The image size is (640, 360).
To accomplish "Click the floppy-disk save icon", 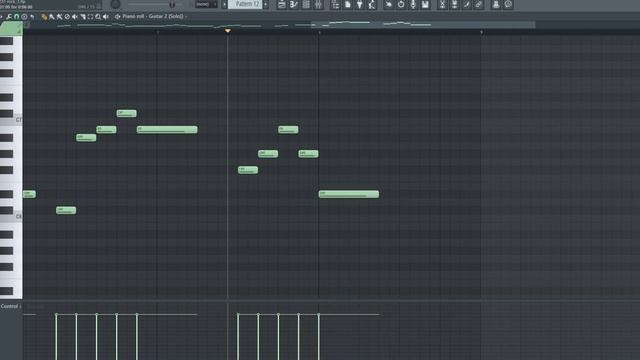I will click(x=425, y=4).
